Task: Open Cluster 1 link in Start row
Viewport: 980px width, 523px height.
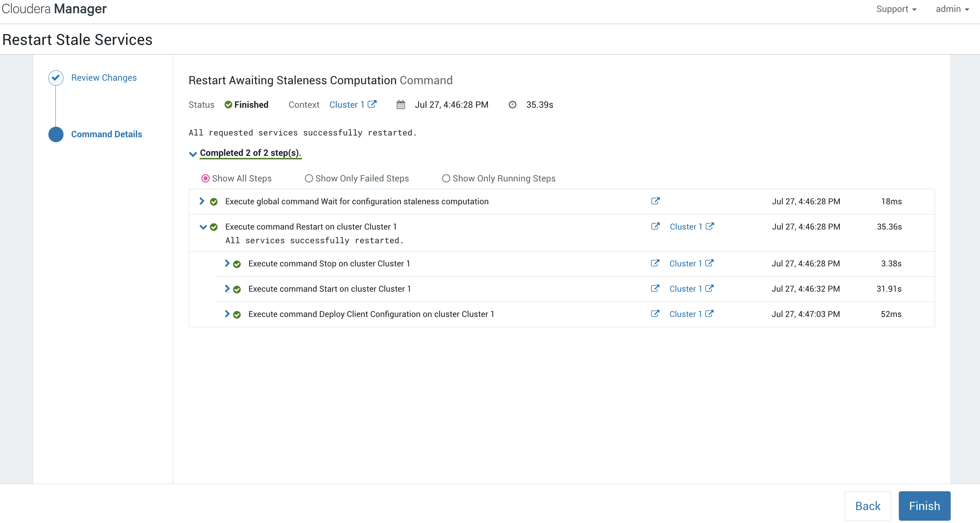Action: [685, 289]
